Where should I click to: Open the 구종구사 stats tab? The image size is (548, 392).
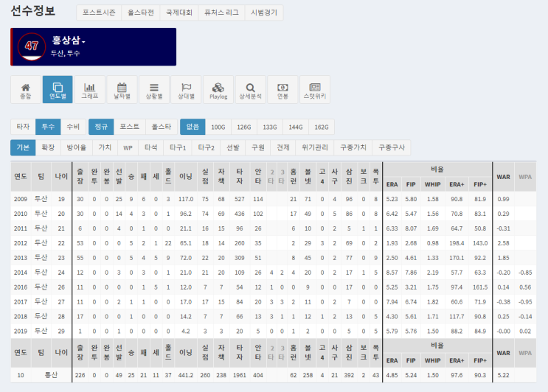[x=392, y=147]
